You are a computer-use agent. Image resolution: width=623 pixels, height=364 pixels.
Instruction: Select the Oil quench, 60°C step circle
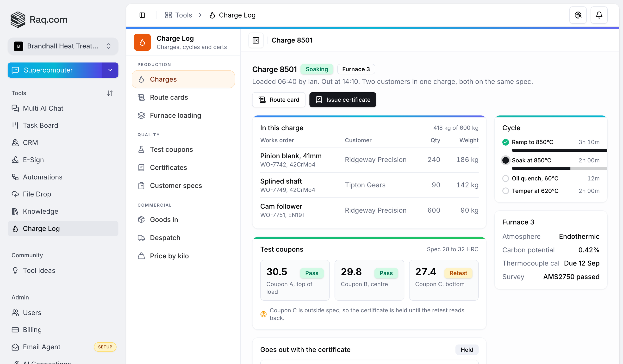click(505, 179)
